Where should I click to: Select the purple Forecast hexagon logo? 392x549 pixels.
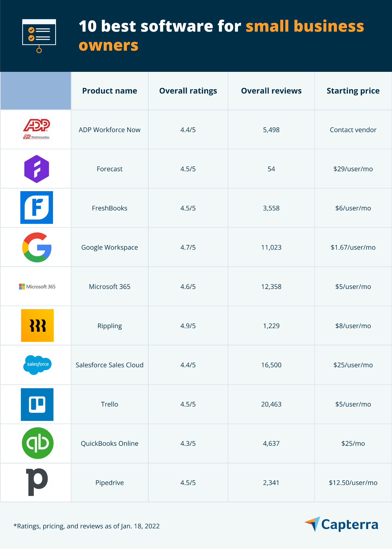point(37,169)
